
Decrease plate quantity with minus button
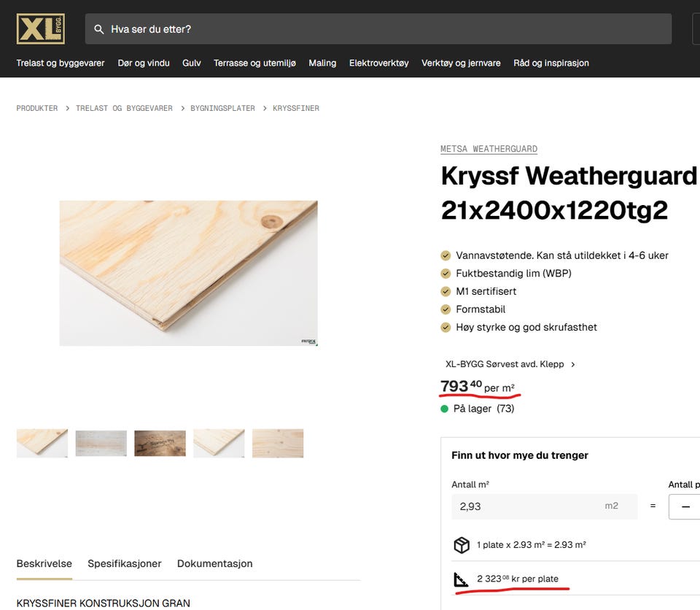click(685, 507)
